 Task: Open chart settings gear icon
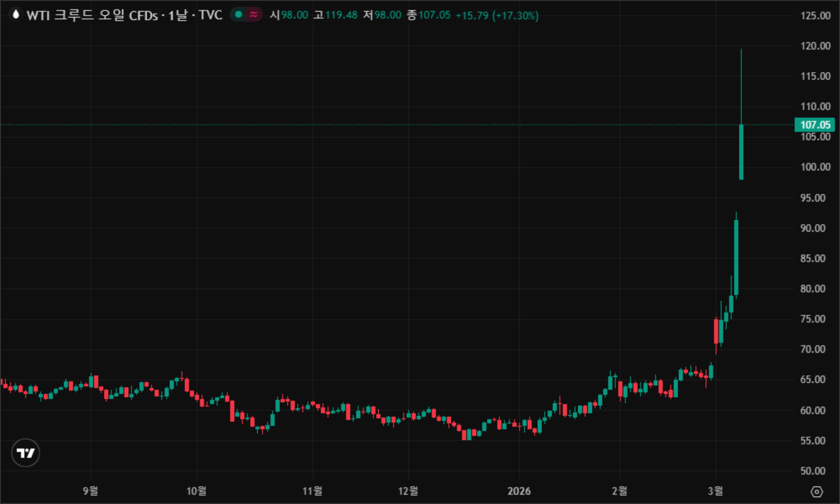(816, 491)
